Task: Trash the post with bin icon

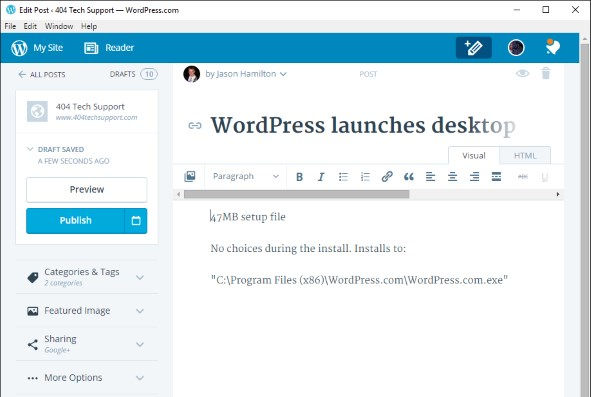Action: (545, 73)
